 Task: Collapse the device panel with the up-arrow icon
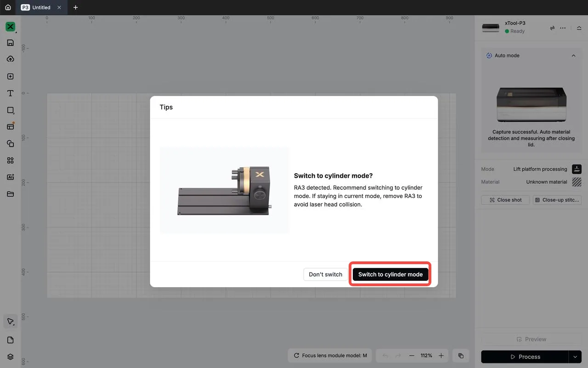coord(579,28)
